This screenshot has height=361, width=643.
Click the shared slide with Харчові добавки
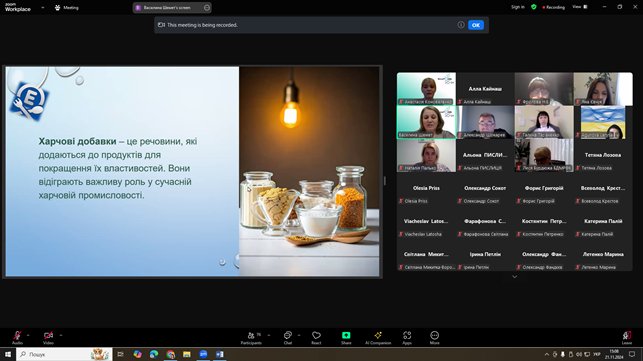click(192, 171)
